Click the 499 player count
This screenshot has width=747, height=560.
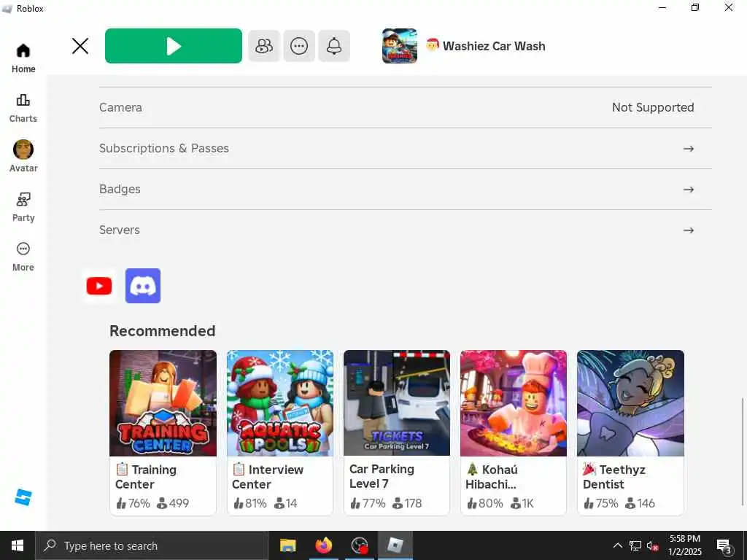point(173,503)
